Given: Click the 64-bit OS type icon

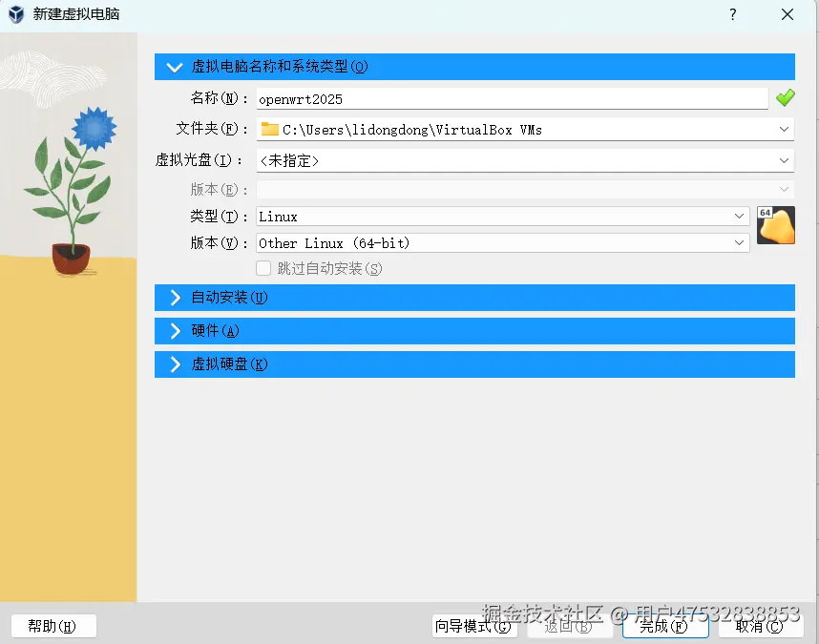Looking at the screenshot, I should point(776,225).
